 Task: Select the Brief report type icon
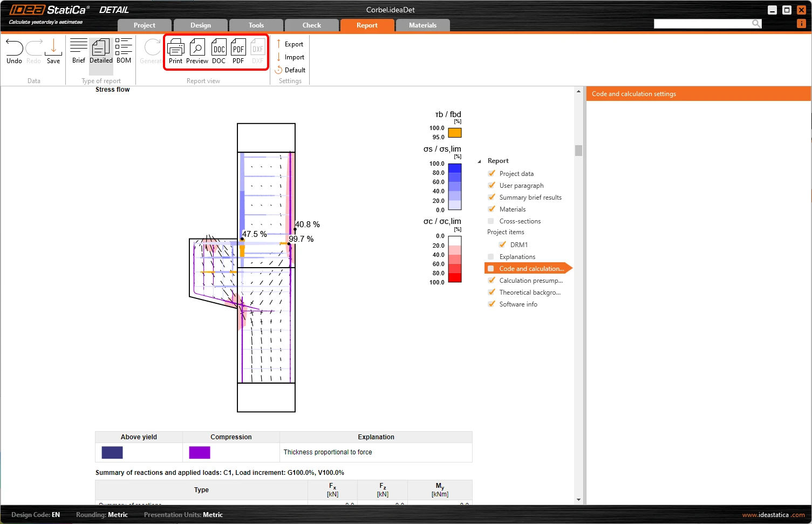(79, 47)
